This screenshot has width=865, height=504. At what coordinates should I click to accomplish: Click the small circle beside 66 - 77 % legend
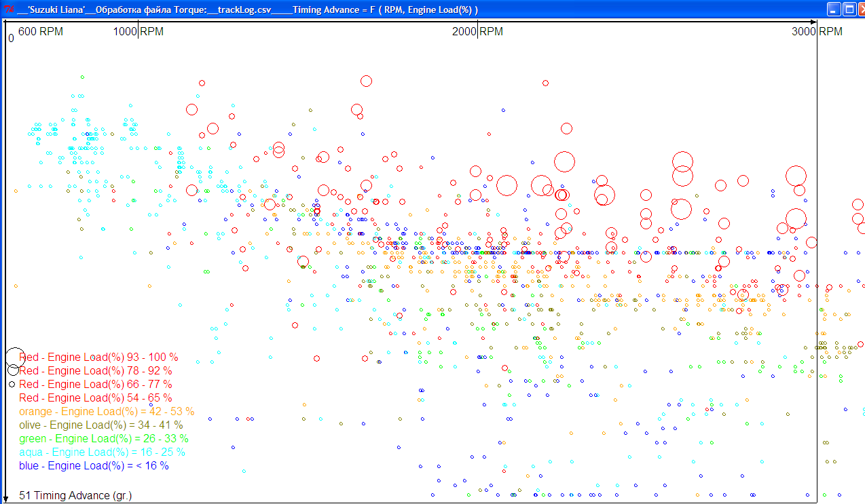click(x=12, y=384)
